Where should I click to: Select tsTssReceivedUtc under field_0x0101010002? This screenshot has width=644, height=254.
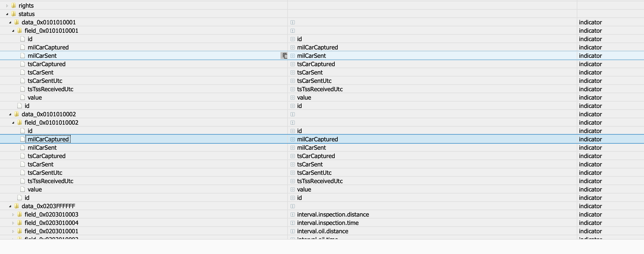click(x=50, y=181)
